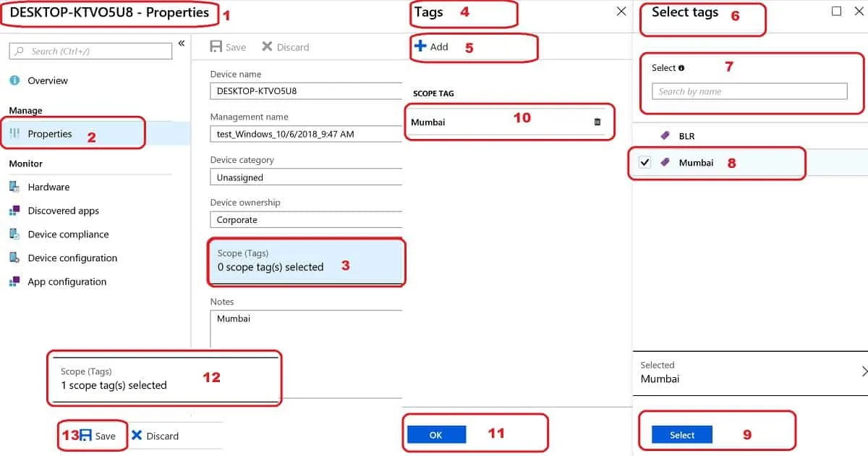The image size is (868, 456).
Task: Click Save in bottom toolbar
Action: pyautogui.click(x=98, y=436)
